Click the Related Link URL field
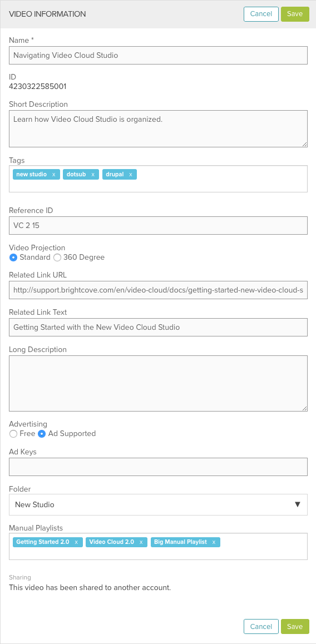The width and height of the screenshot is (316, 644). 158,290
